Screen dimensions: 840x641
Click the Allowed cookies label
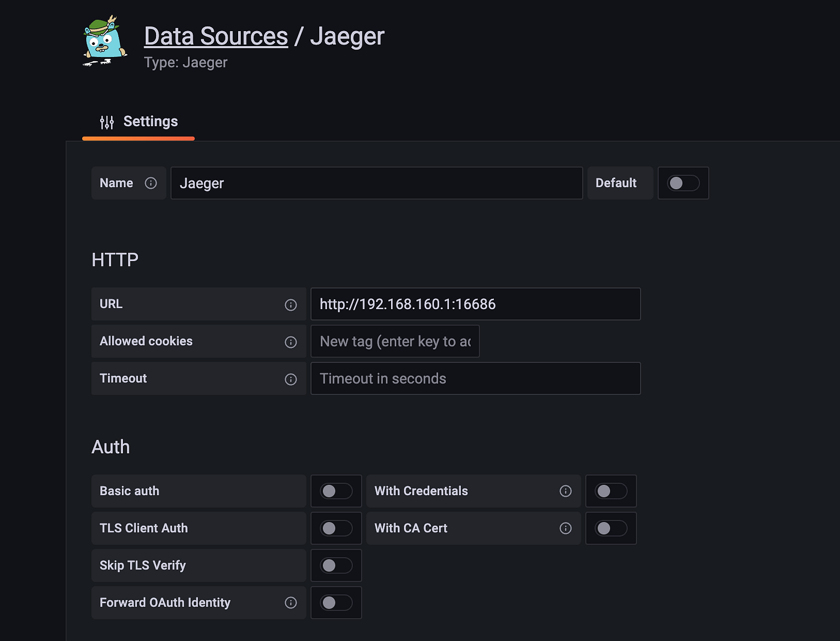click(146, 341)
